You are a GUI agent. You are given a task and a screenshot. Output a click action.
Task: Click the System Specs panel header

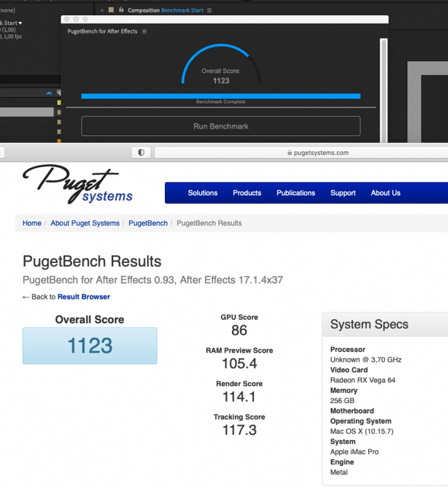point(385,325)
